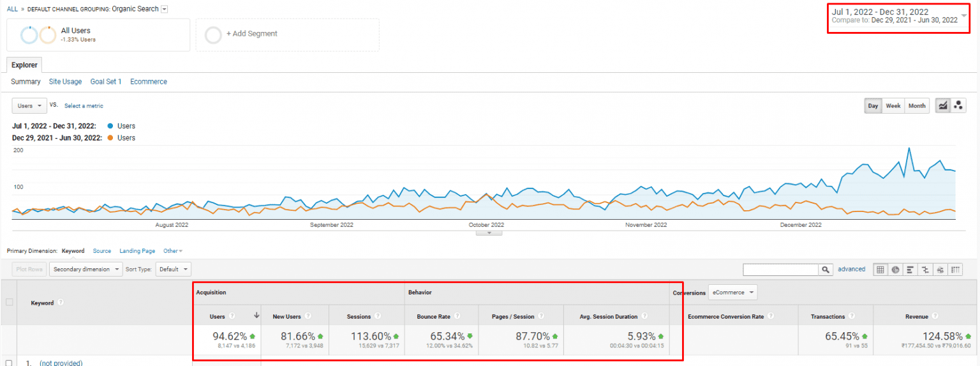The width and height of the screenshot is (980, 366).
Task: Toggle the select-all rows checkbox in header
Action: (x=9, y=302)
